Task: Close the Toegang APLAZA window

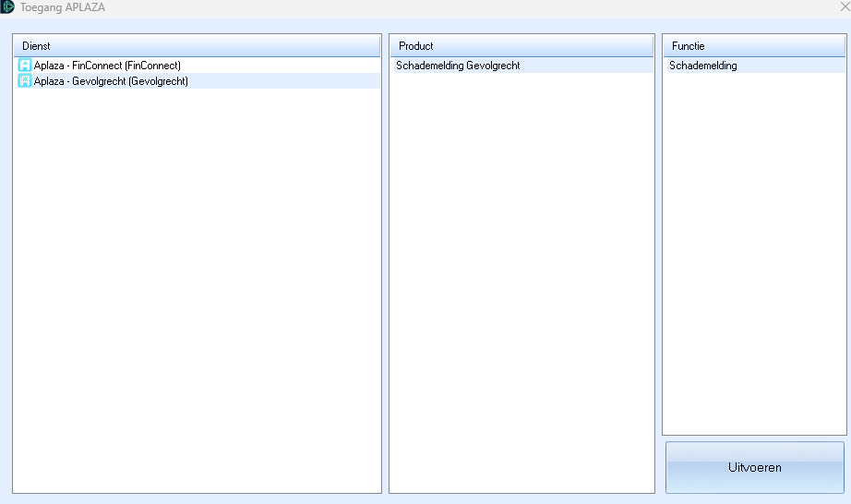Action: pyautogui.click(x=845, y=6)
